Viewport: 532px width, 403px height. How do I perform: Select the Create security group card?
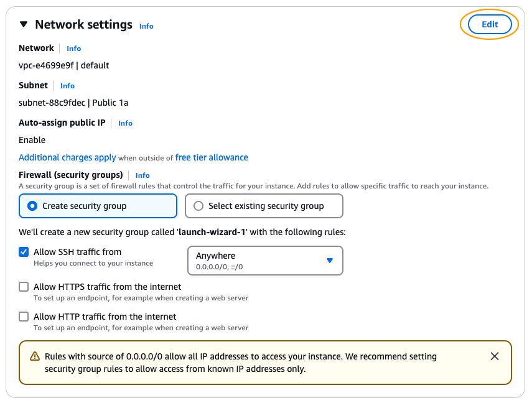pos(98,206)
